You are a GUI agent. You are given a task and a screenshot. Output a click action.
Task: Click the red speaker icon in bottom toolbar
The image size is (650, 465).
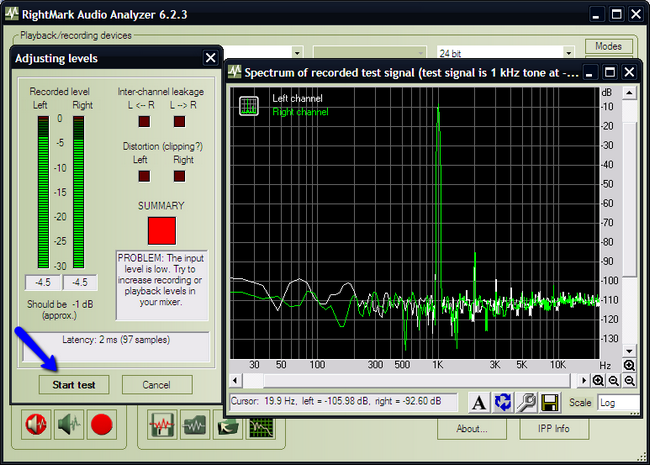point(38,425)
